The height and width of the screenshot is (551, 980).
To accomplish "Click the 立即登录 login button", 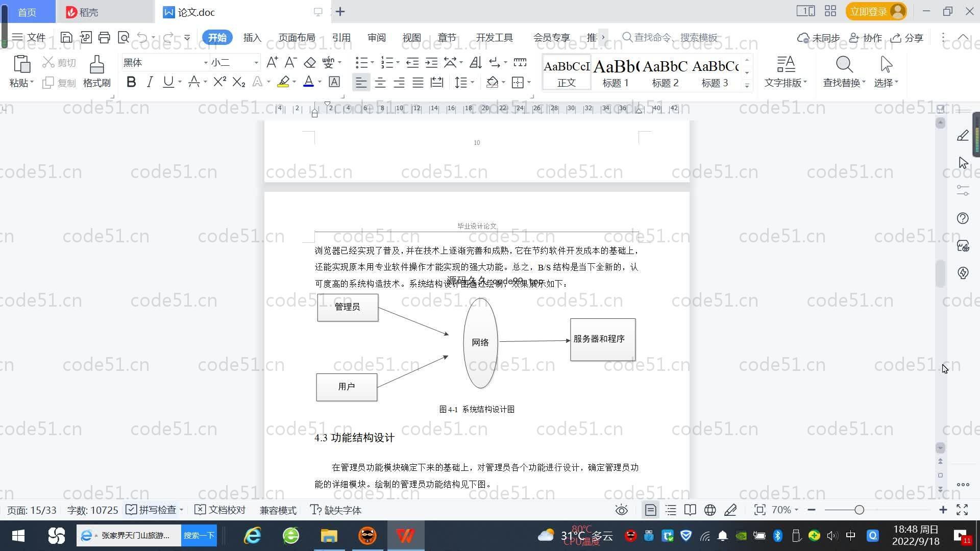I will [x=876, y=11].
